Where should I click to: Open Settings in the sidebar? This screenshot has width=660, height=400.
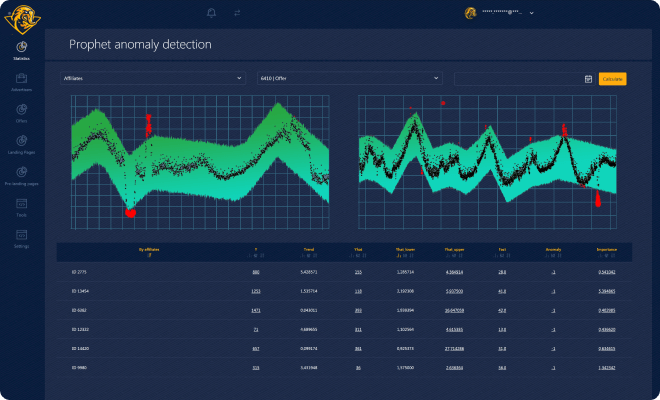point(21,236)
